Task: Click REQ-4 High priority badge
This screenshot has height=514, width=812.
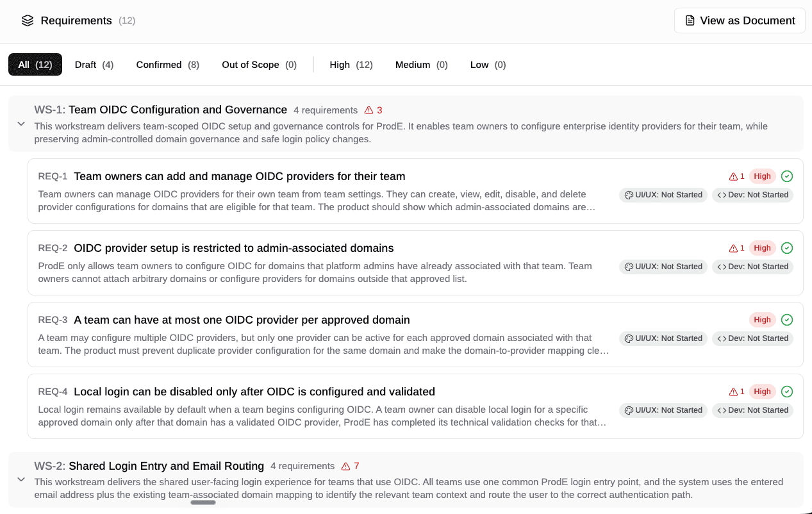Action: [x=762, y=392]
